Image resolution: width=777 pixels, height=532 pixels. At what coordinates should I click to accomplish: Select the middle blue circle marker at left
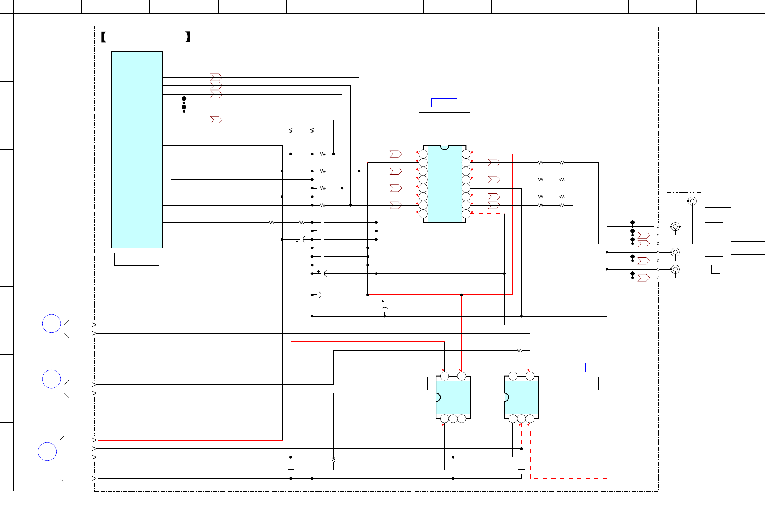pos(51,379)
